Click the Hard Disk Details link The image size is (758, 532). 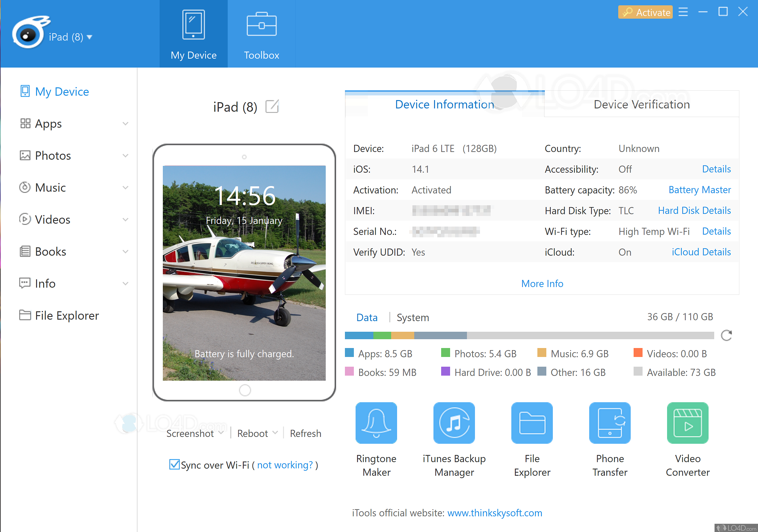(x=693, y=210)
